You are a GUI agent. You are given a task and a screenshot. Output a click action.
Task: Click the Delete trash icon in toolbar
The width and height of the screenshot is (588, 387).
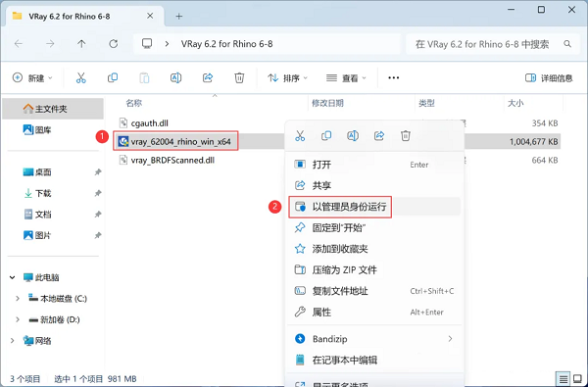coord(239,77)
